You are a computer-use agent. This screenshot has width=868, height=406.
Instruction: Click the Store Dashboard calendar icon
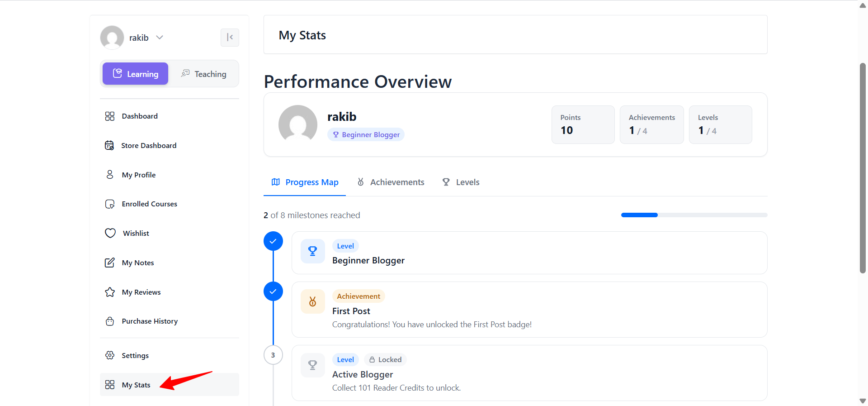point(109,145)
